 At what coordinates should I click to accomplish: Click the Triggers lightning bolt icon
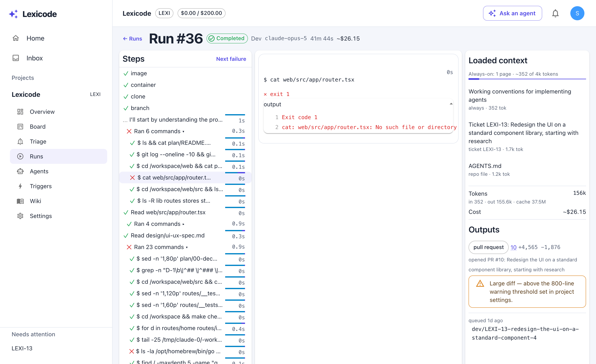click(20, 186)
